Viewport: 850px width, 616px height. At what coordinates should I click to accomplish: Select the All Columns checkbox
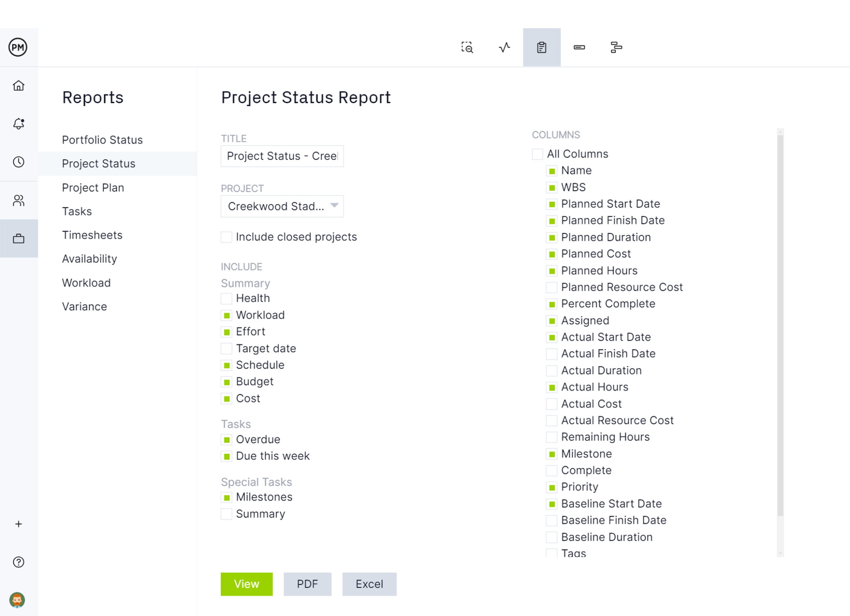pos(537,154)
